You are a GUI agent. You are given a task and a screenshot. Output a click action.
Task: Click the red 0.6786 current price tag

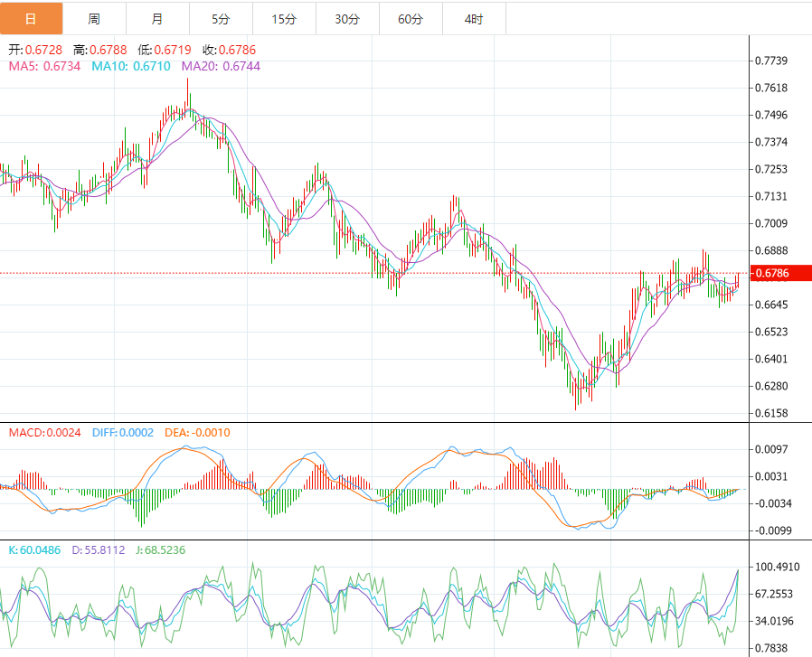coord(773,273)
